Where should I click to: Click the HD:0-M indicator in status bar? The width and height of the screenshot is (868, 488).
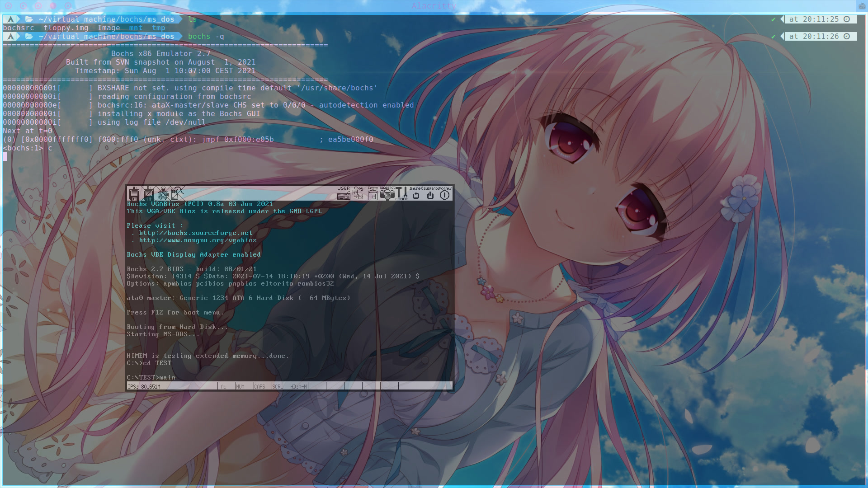click(x=298, y=386)
